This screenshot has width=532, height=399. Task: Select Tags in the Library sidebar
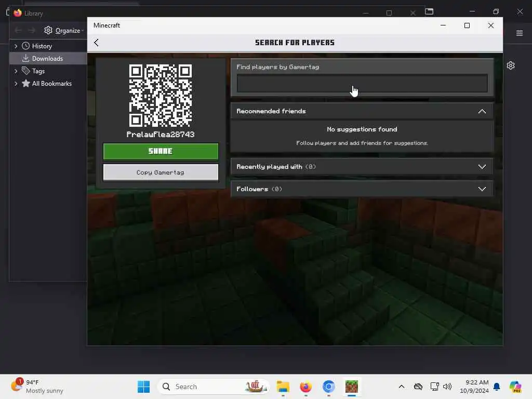[38, 71]
